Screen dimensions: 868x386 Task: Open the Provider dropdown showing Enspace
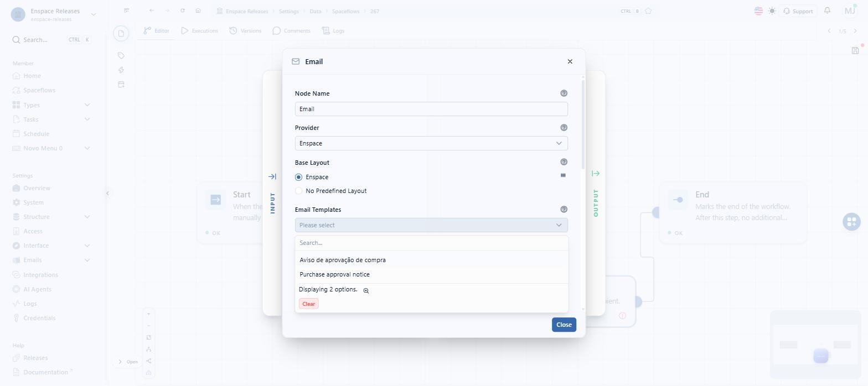[431, 143]
